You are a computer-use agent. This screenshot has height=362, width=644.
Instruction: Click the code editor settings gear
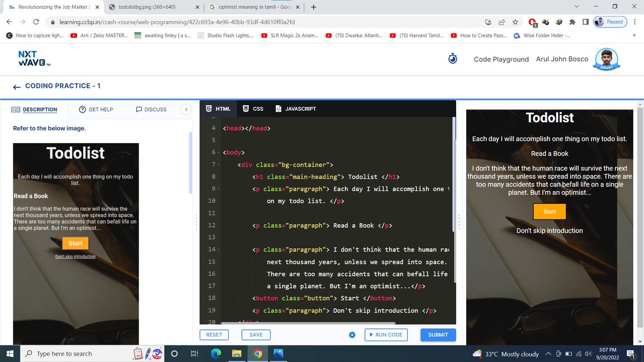tap(352, 335)
